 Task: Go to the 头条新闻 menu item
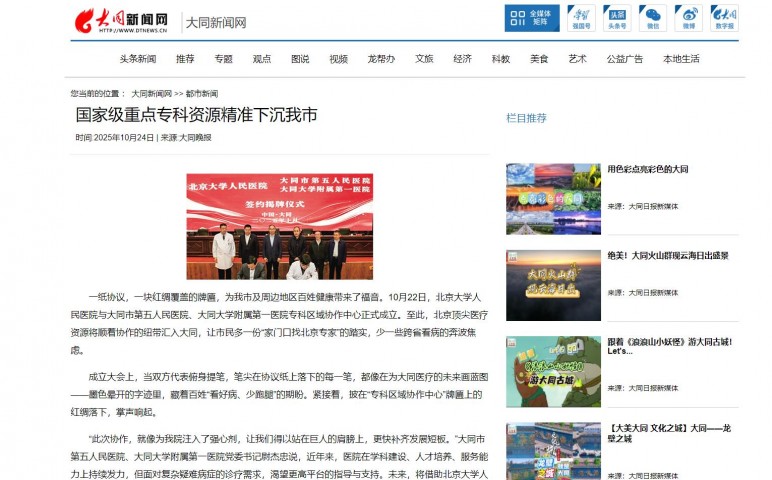coord(137,59)
